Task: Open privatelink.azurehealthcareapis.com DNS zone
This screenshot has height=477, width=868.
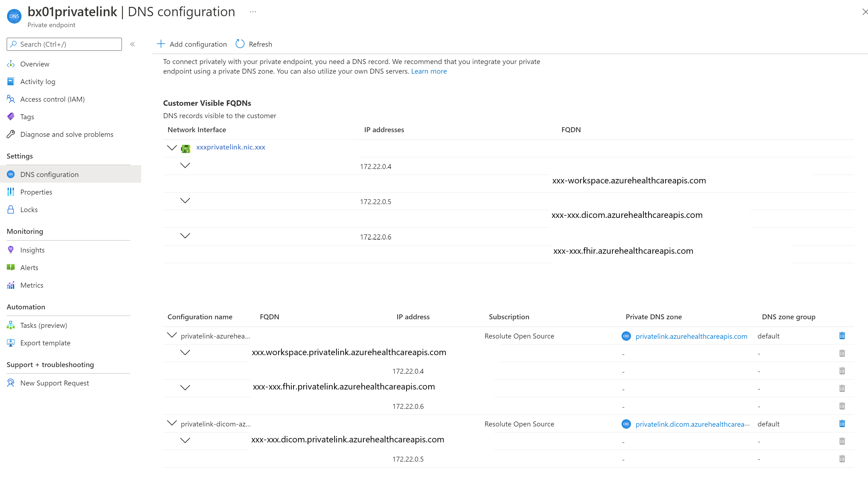Action: pyautogui.click(x=691, y=335)
